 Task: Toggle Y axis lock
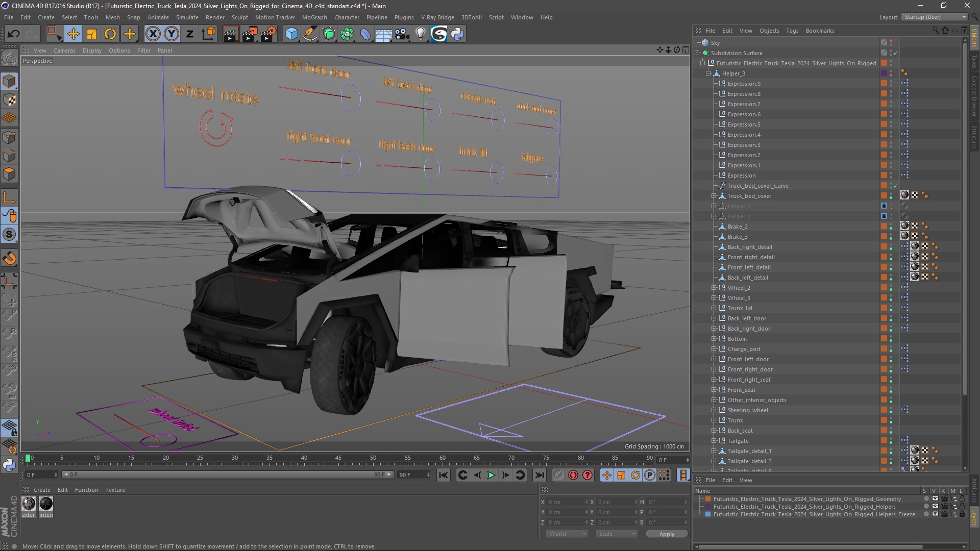click(171, 34)
